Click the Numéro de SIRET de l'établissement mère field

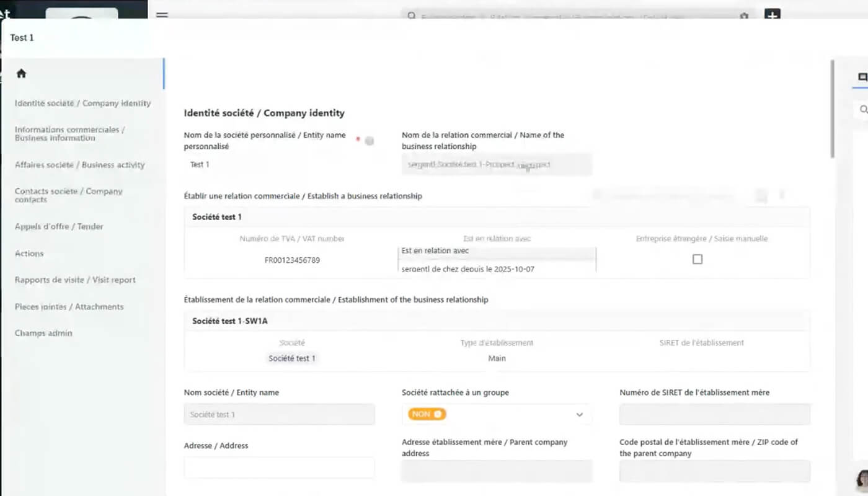715,414
